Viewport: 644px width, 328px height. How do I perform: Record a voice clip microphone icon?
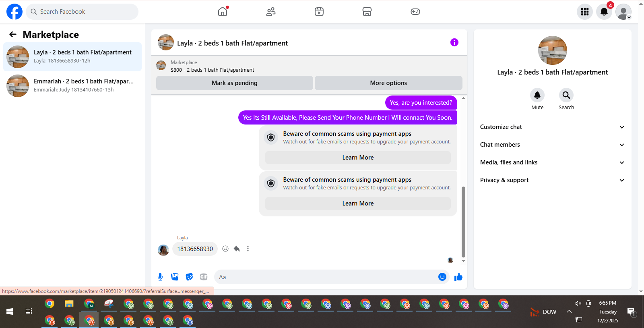pyautogui.click(x=160, y=277)
